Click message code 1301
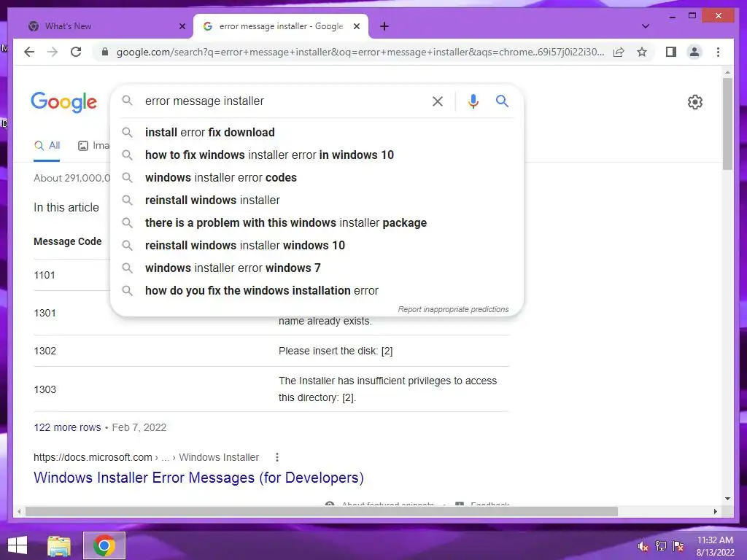The image size is (747, 560). (44, 314)
